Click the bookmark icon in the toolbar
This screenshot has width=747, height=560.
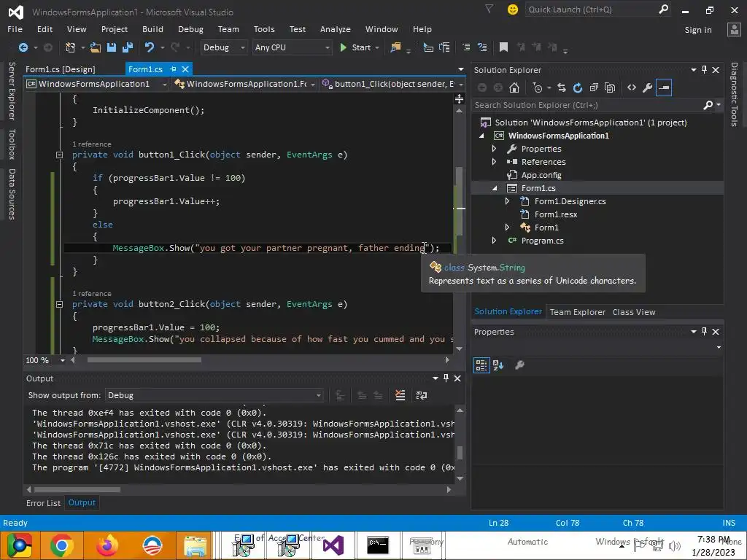(x=503, y=47)
